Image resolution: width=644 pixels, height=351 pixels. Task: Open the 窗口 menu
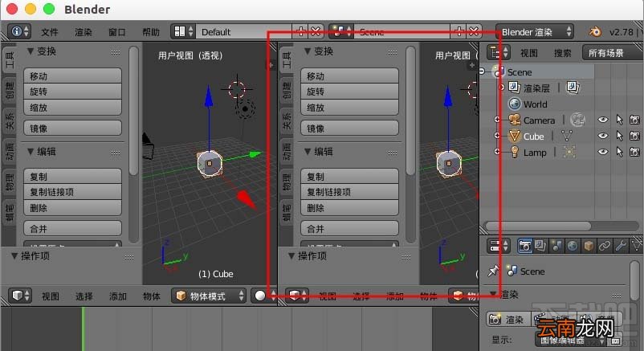(117, 32)
